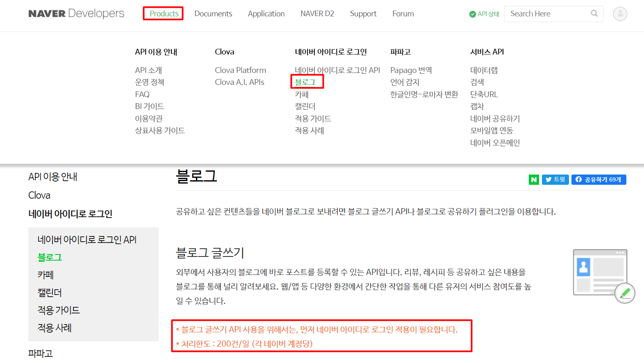Click the search magnifier icon
Screen dimensions: 644x363
pyautogui.click(x=594, y=14)
